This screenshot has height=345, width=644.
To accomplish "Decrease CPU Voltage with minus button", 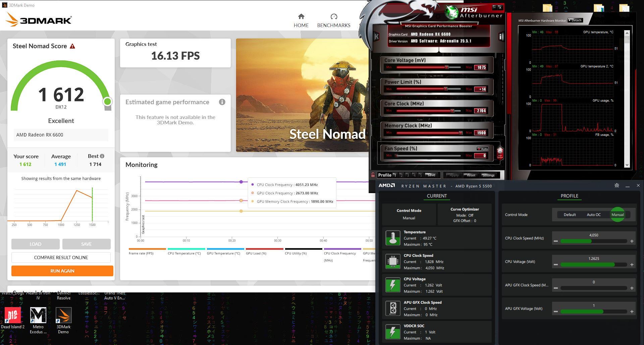I will point(556,265).
